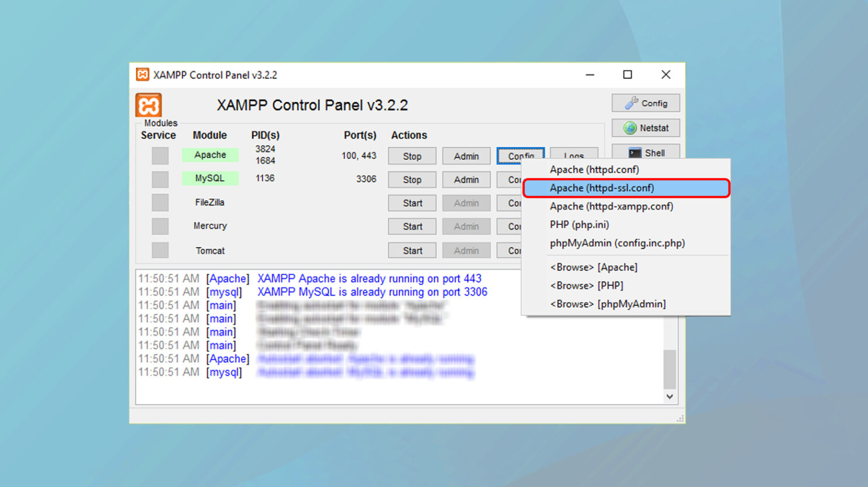The width and height of the screenshot is (868, 487).
Task: Toggle the FileZilla service checkbox
Action: pyautogui.click(x=160, y=203)
